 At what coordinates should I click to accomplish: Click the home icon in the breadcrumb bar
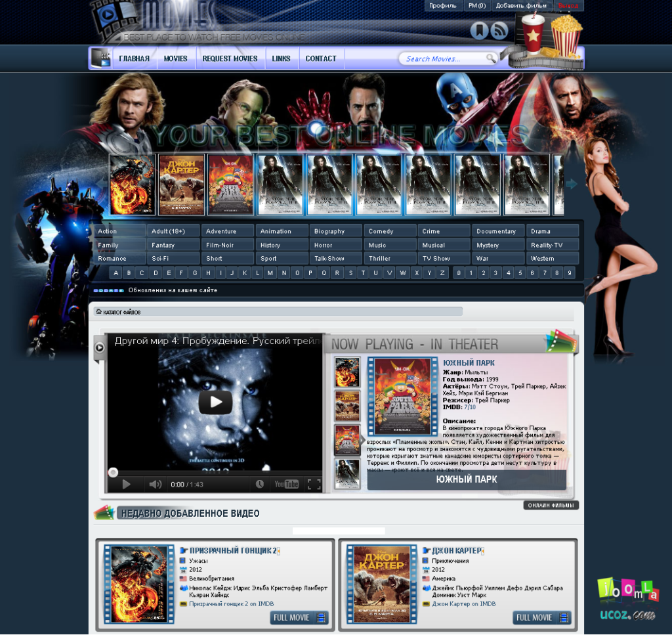(x=98, y=311)
